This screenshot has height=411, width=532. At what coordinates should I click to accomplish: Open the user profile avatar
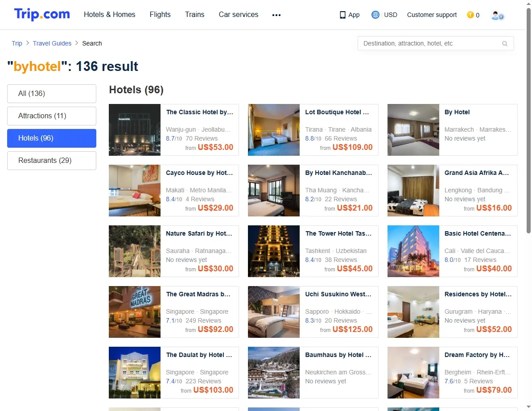pyautogui.click(x=497, y=15)
